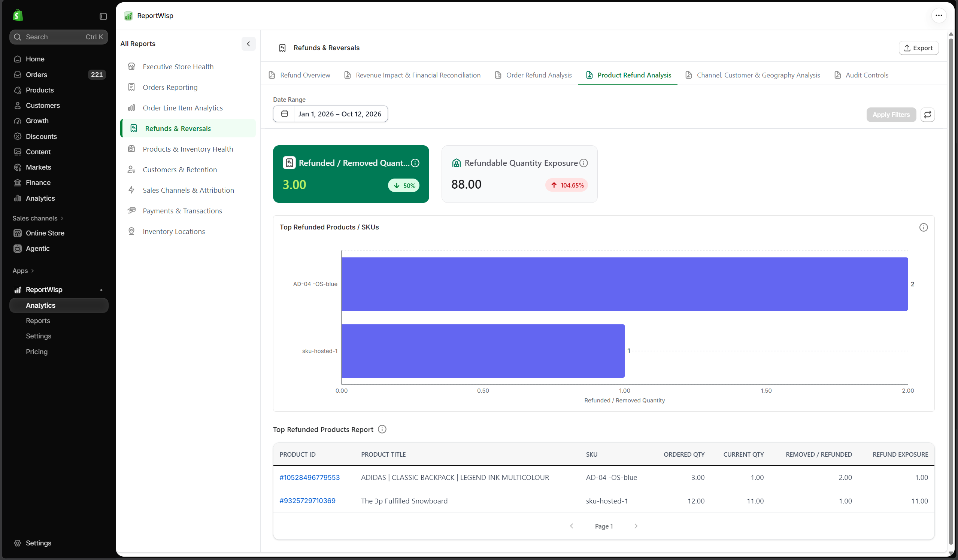Open Discounts in Shopify sidebar
Viewport: 958px width, 560px height.
58,136
